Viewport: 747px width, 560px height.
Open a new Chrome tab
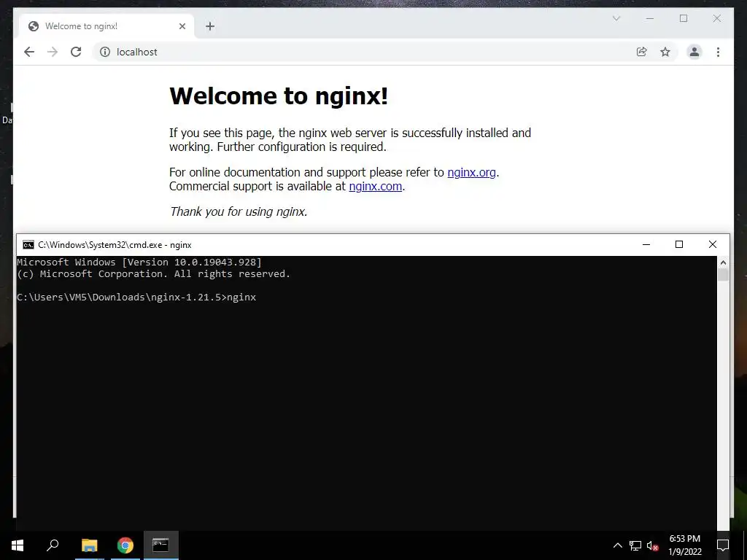210,26
